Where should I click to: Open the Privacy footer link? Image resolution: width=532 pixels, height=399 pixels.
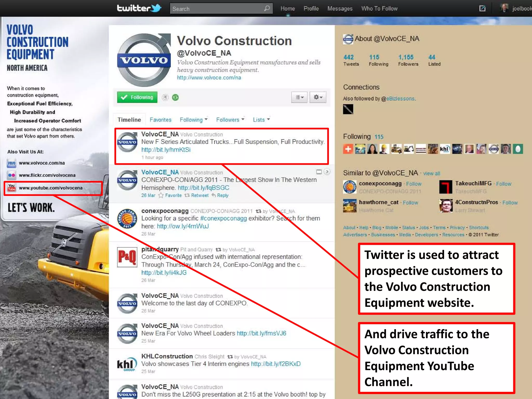point(457,228)
